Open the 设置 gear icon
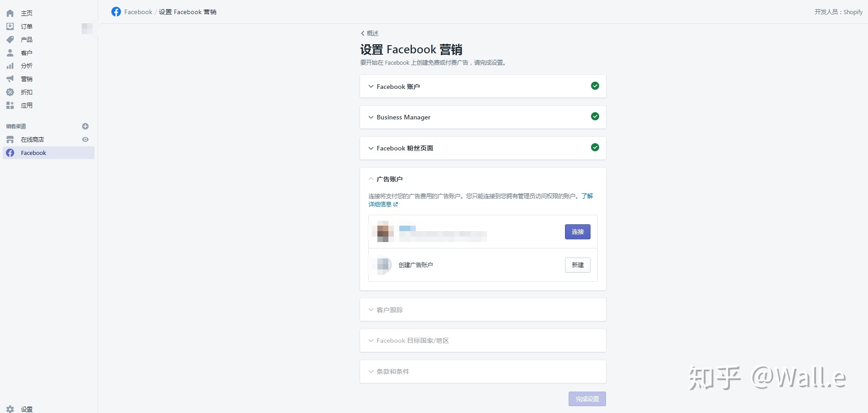 tap(10, 409)
